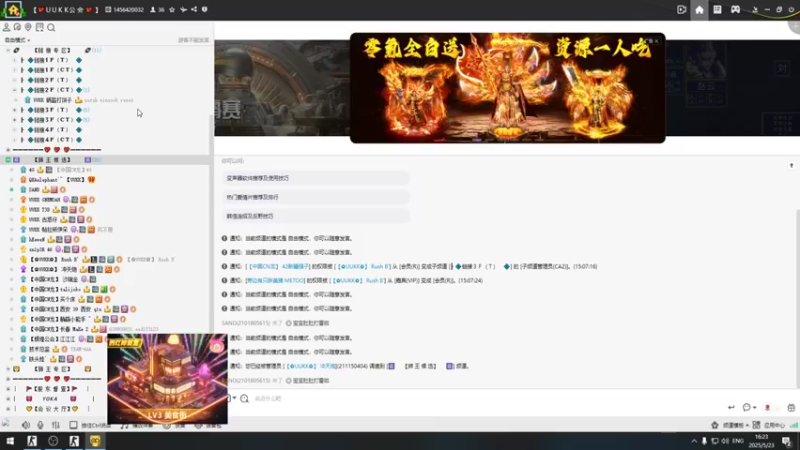Open the YY app logo menu

[x=13, y=9]
